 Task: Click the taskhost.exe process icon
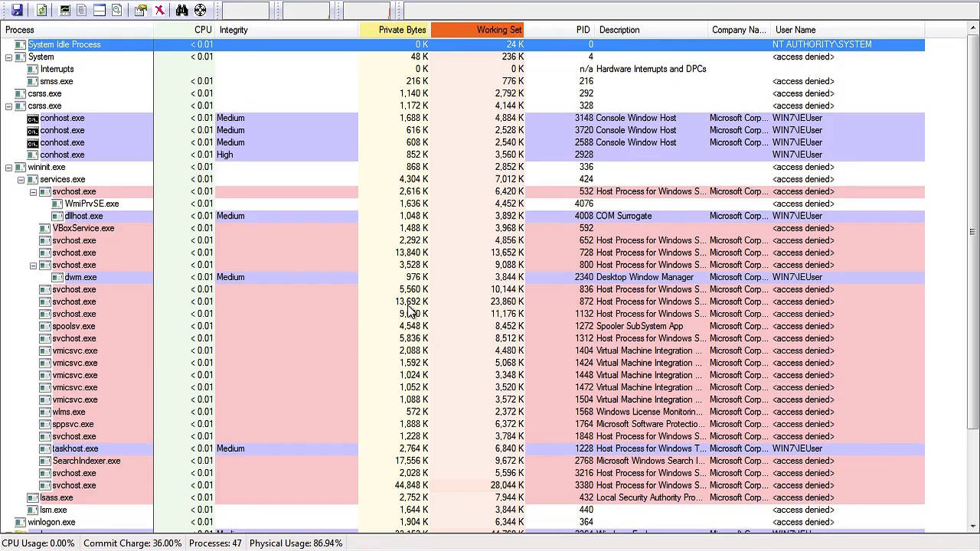click(x=45, y=448)
